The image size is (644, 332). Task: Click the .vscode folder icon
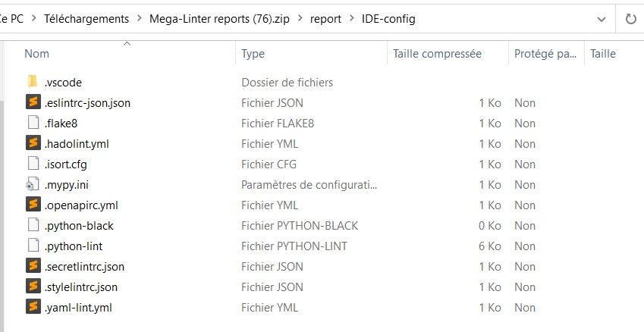(x=32, y=82)
